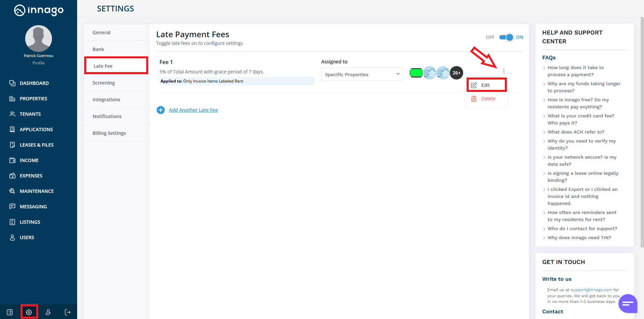Open the chat support bubble
644x319 pixels.
click(627, 304)
